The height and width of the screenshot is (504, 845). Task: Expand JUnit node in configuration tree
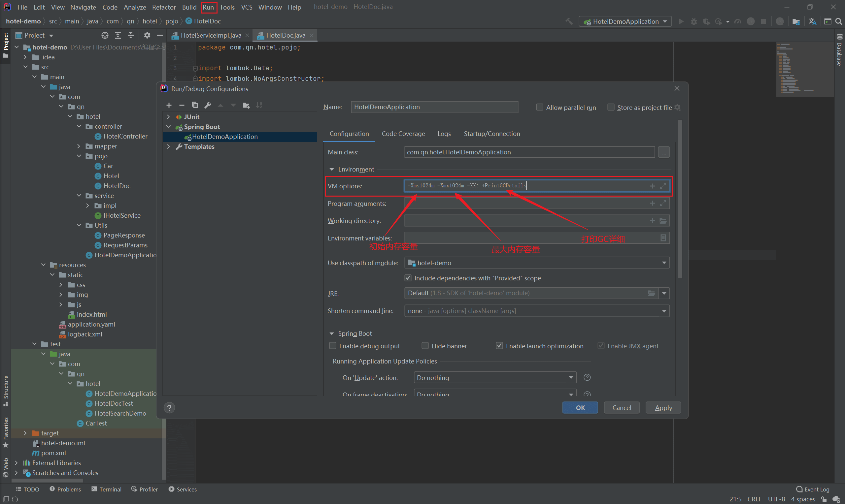[x=169, y=117]
